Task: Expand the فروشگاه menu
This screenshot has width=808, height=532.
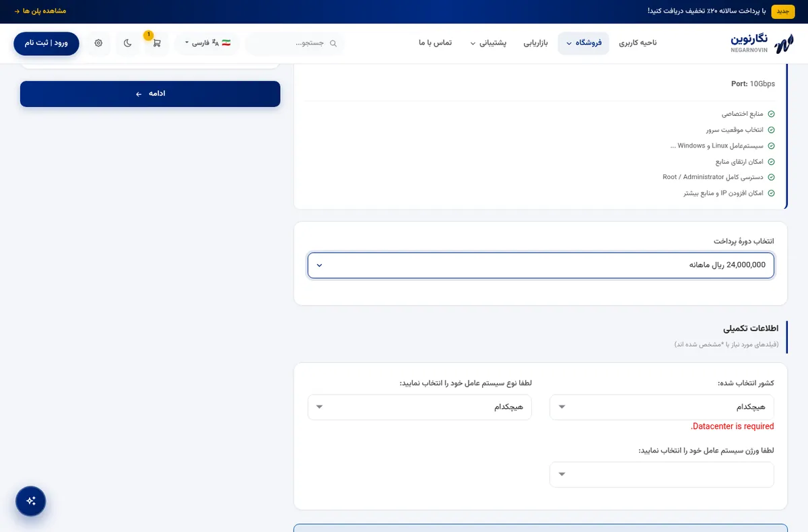Action: pyautogui.click(x=583, y=43)
